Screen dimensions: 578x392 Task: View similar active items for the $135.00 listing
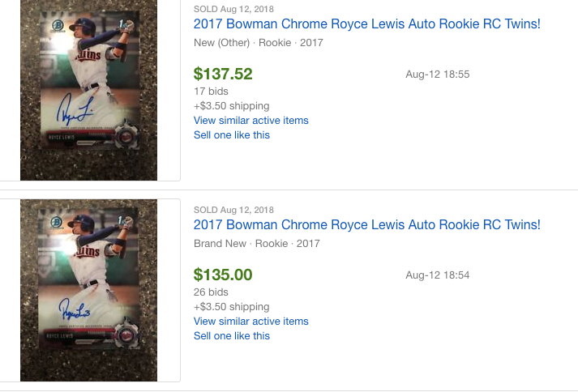pos(250,322)
